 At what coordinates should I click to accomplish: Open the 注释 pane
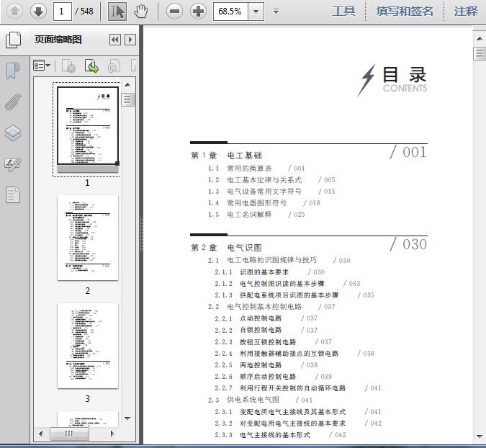pos(466,12)
